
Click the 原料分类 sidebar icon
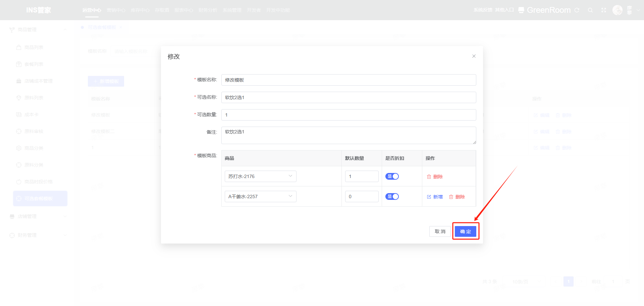pyautogui.click(x=19, y=165)
